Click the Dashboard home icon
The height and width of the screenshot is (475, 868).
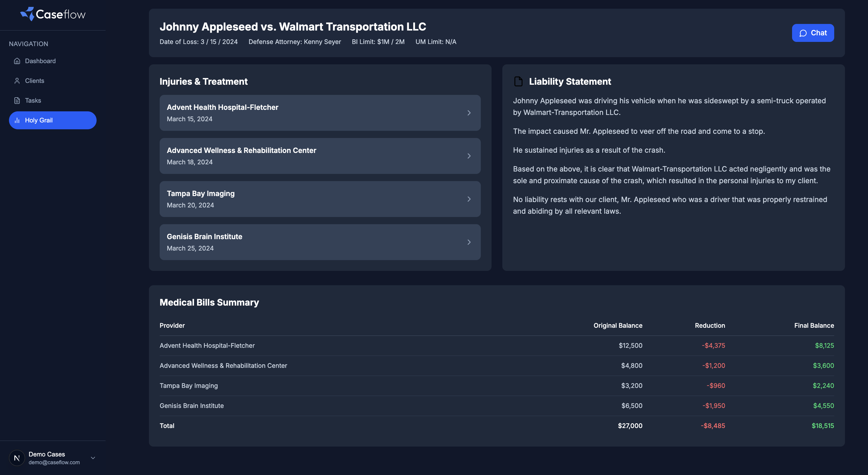tap(17, 61)
